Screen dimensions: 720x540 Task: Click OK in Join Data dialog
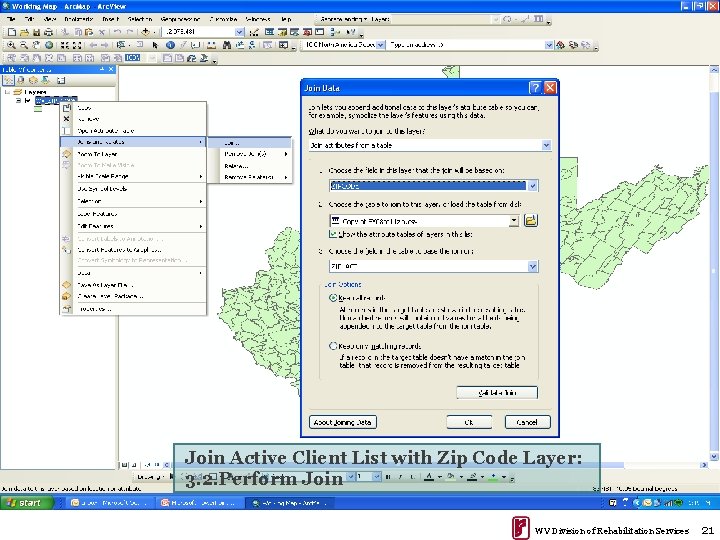tap(469, 422)
